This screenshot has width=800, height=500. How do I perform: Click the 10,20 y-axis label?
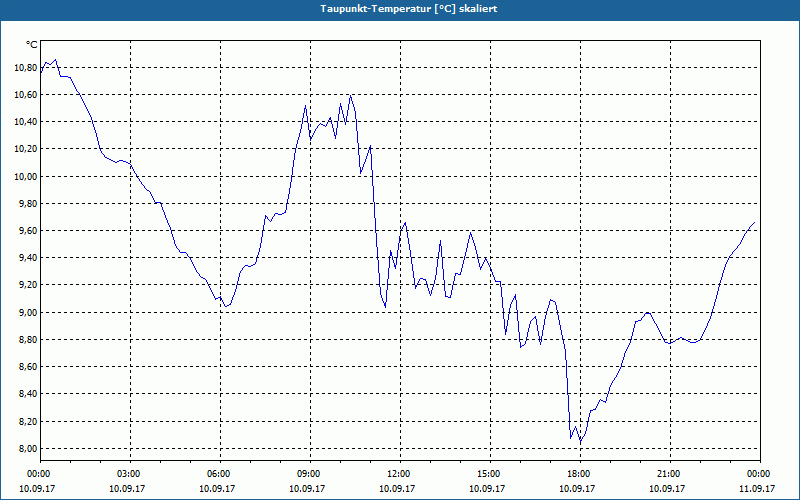point(25,149)
